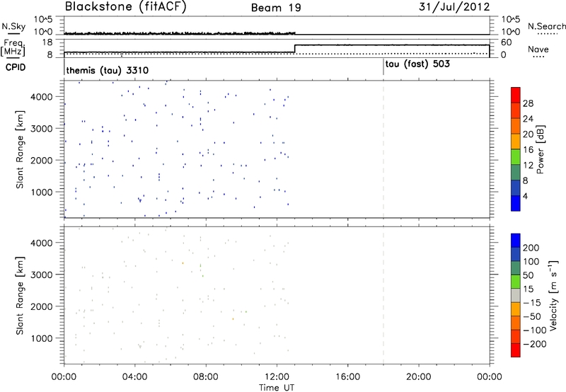Screen dimensions: 566x392
Task: Click the '04:00' time axis tick label
Action: coord(135,377)
